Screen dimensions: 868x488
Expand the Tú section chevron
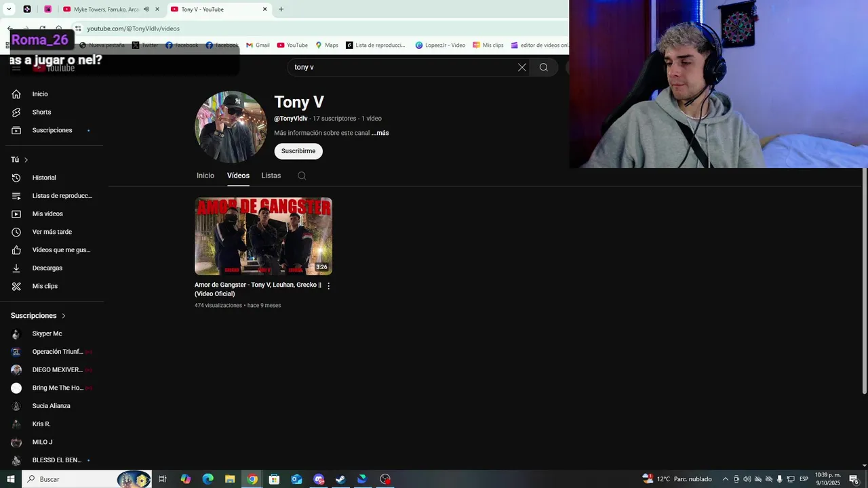coord(26,160)
